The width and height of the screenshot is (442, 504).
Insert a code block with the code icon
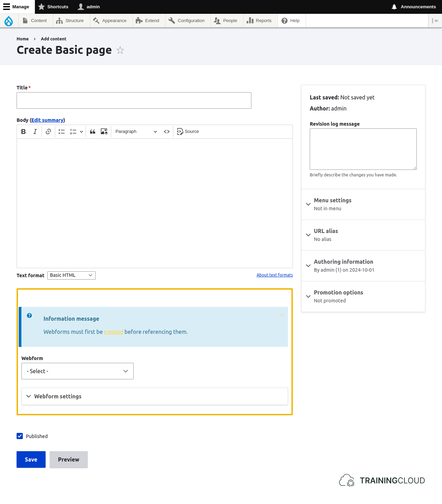[167, 132]
